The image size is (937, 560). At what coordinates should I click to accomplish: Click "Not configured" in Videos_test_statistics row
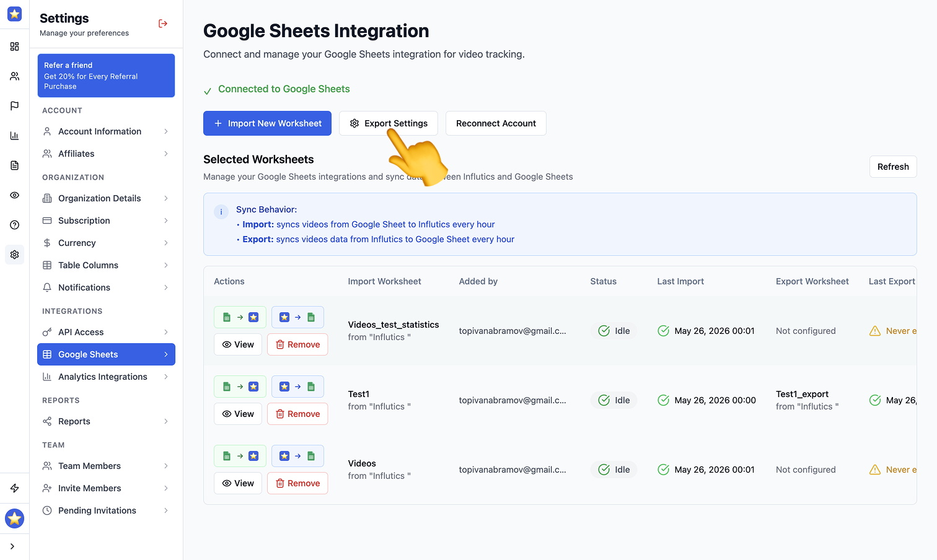point(806,331)
